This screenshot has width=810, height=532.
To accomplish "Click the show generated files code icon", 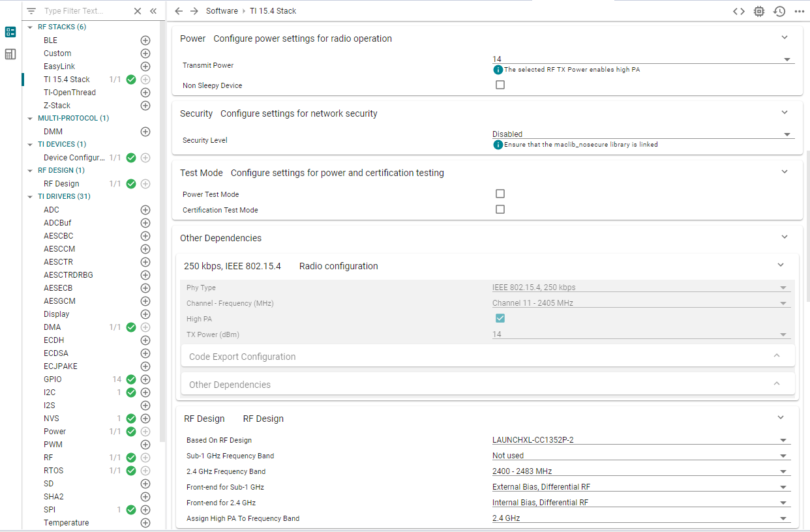I will click(738, 11).
